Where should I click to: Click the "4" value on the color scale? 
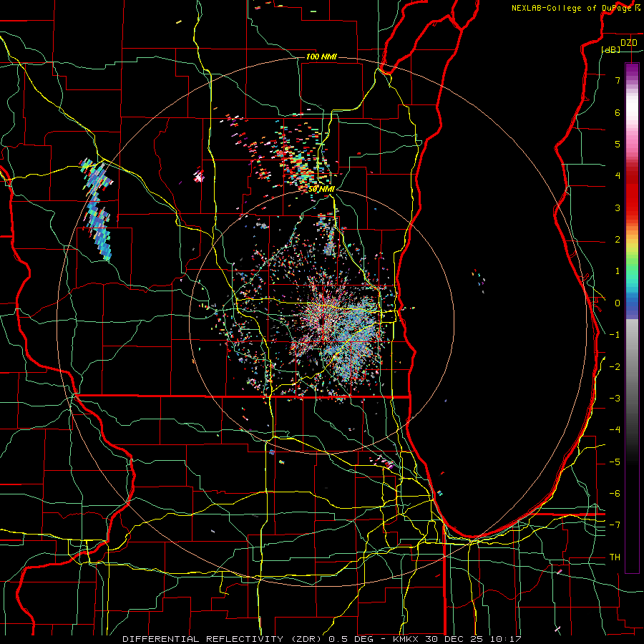click(x=618, y=176)
